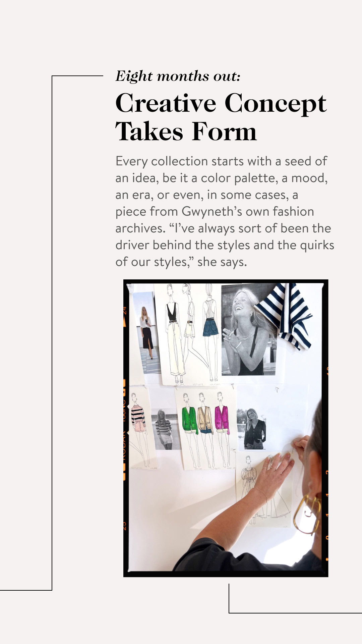Open the mood board photo
Image resolution: width=362 pixels, height=644 pixels.
[226, 428]
